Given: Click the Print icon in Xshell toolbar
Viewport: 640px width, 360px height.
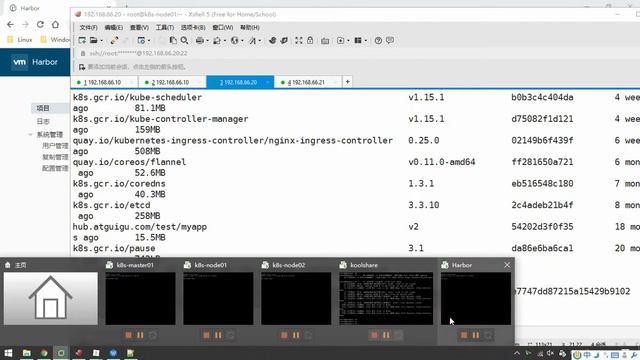Looking at the screenshot, I should tap(199, 40).
